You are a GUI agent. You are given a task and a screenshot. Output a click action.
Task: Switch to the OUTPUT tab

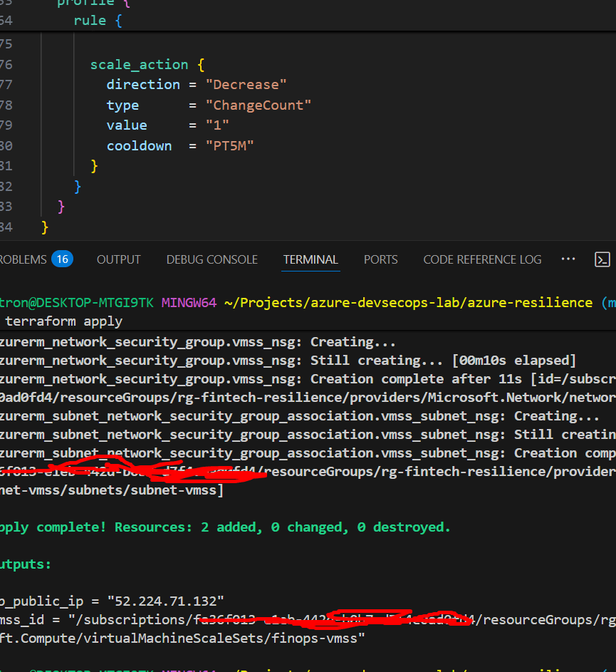click(118, 259)
